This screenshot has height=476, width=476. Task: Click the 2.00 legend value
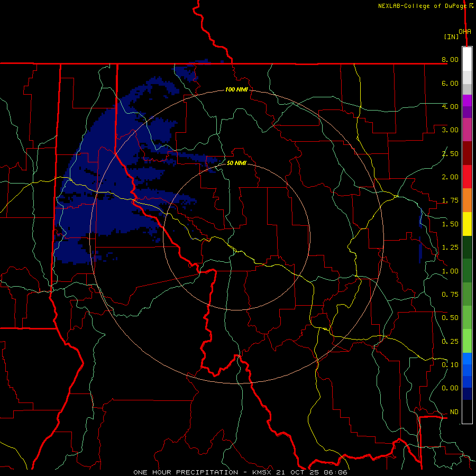[x=450, y=177]
